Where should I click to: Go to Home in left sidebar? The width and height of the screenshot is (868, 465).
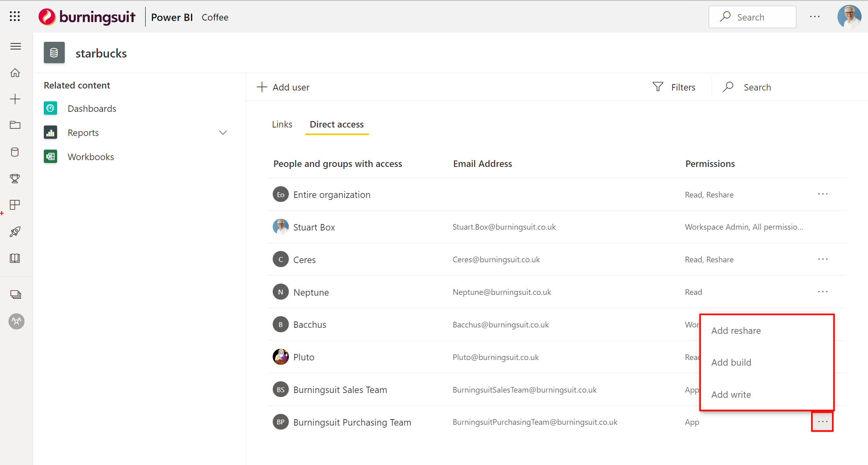[15, 73]
